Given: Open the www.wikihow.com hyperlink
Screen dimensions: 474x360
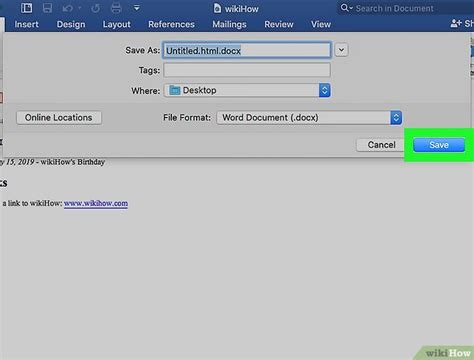Looking at the screenshot, I should point(96,203).
